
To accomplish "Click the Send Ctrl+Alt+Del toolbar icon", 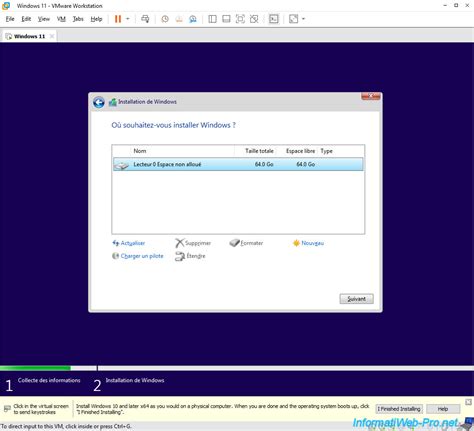I will (x=145, y=19).
